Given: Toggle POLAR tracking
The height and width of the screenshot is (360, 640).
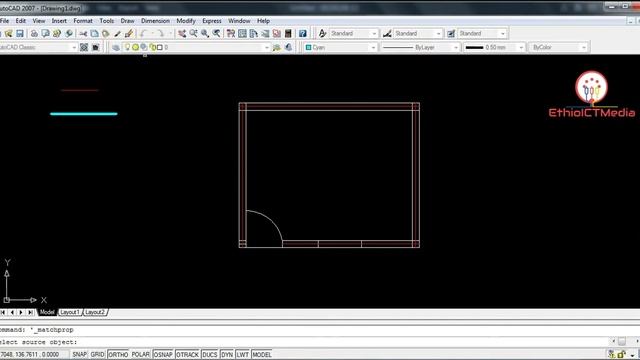Looking at the screenshot, I should 140,354.
